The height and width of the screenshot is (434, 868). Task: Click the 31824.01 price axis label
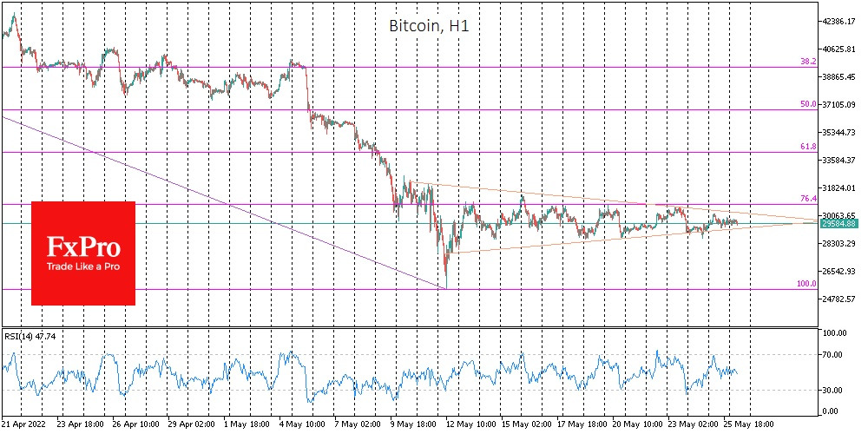pos(839,187)
